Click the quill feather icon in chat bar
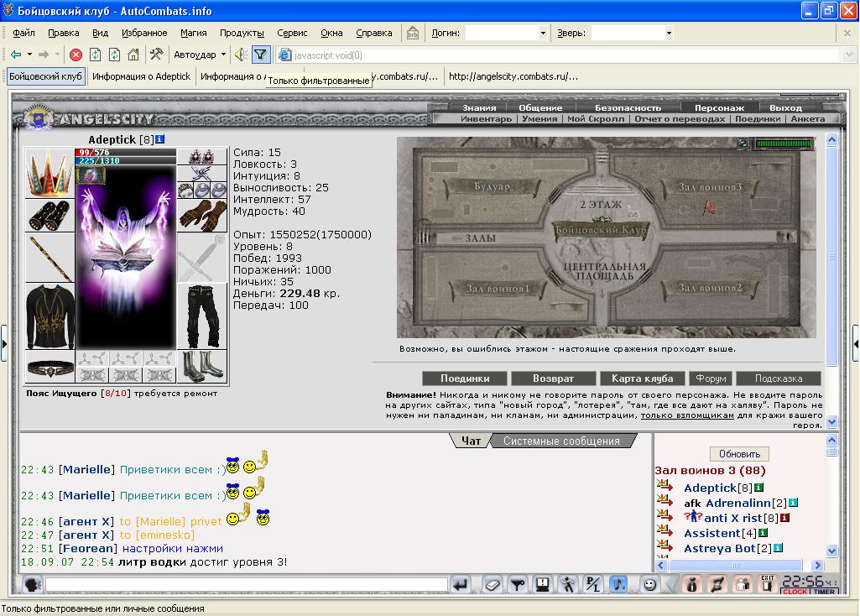860x616 pixels. (x=717, y=585)
